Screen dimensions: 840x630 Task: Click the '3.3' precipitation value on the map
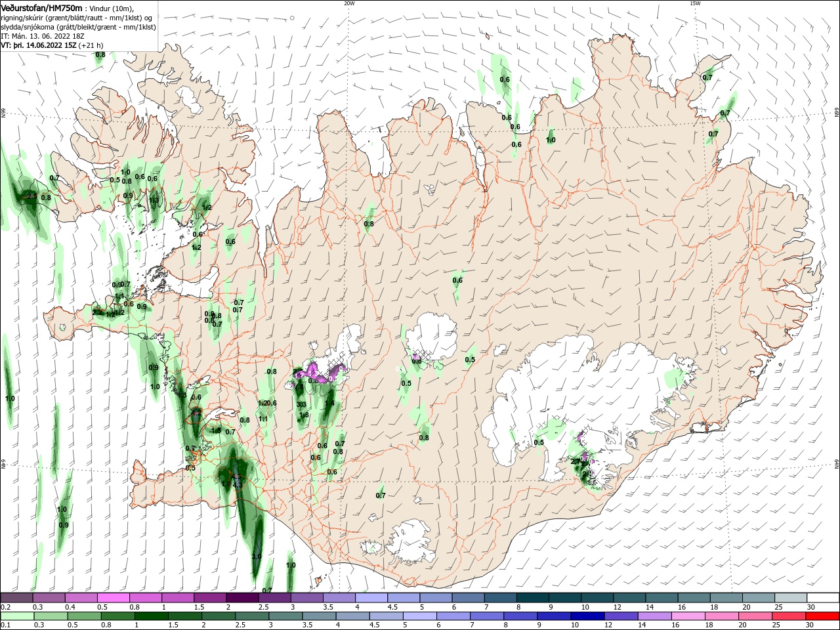click(x=301, y=404)
